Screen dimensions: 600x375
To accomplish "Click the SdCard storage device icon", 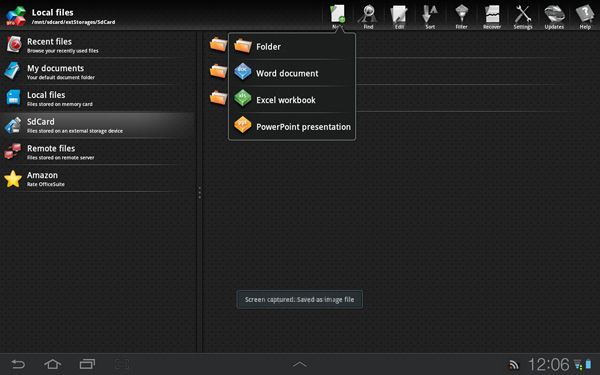I will point(13,125).
